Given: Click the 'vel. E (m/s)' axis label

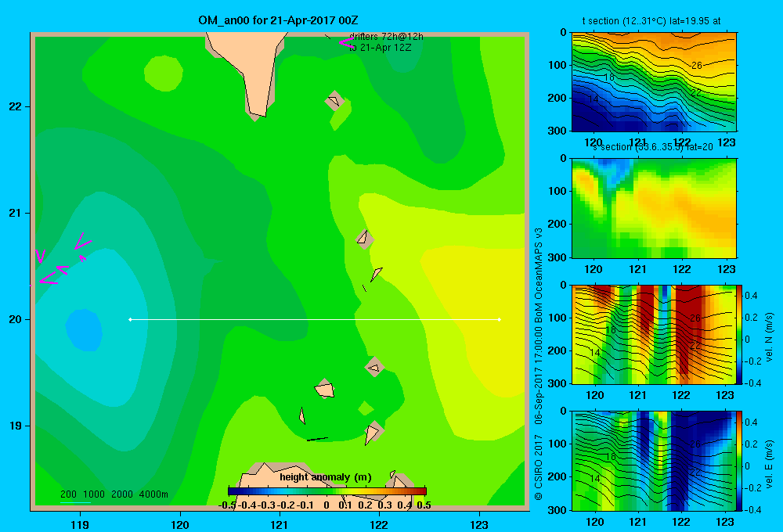Looking at the screenshot, I should [x=770, y=464].
